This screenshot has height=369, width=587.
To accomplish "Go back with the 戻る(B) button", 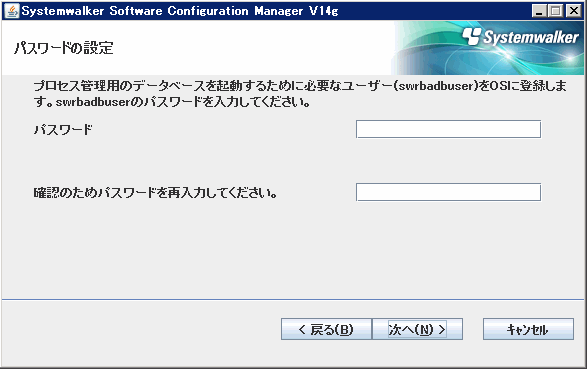I will tap(326, 329).
